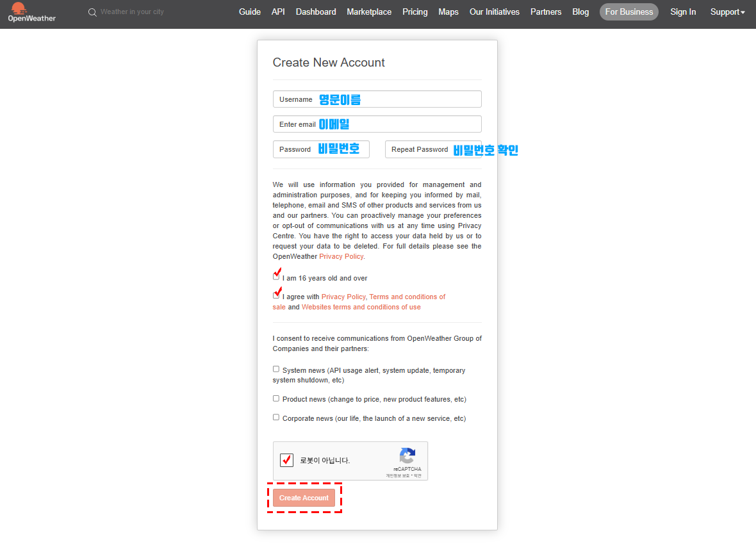Go to Dashboard in the navigation bar
Screen dimensions: 756x549
coord(316,12)
